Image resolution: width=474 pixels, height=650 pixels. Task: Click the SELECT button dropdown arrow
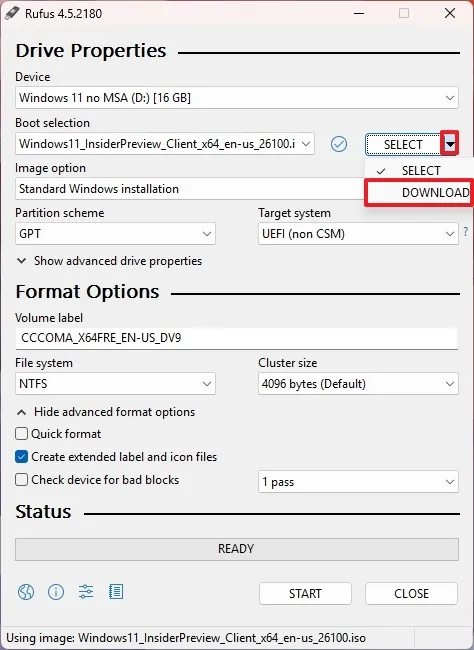pyautogui.click(x=450, y=144)
